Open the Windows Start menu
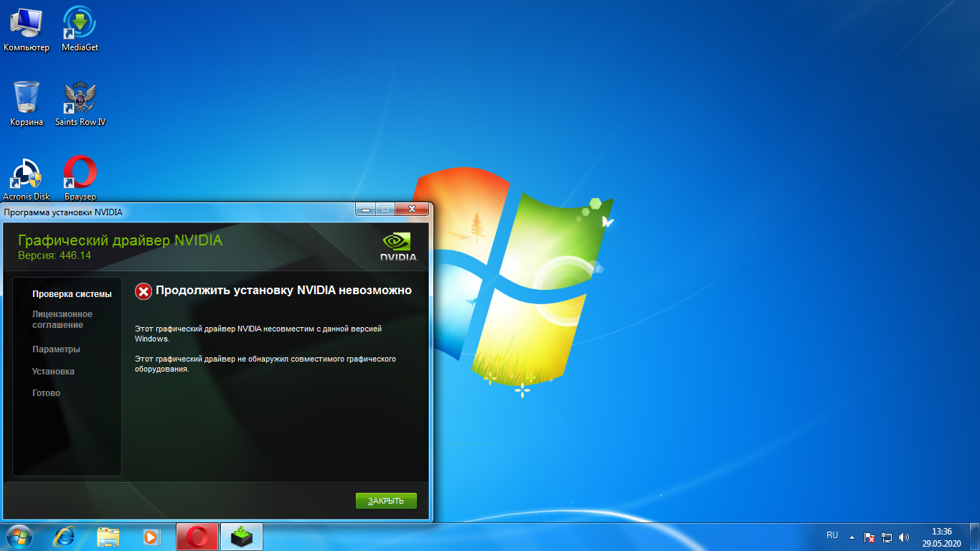This screenshot has width=980, height=551. [x=19, y=537]
